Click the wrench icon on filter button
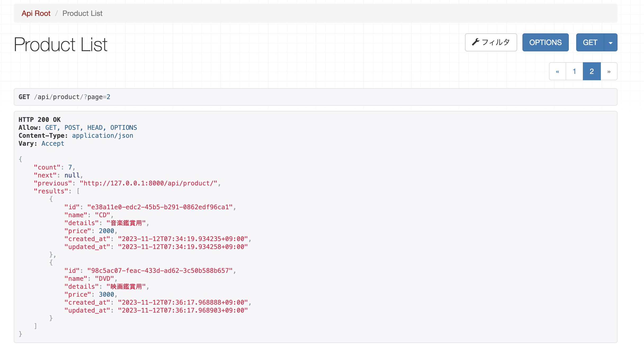The height and width of the screenshot is (356, 644). 476,42
